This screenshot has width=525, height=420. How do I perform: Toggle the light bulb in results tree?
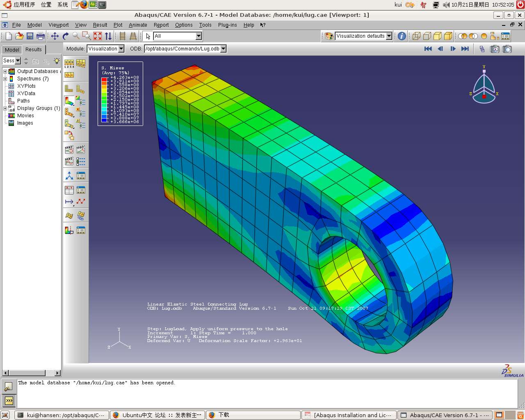point(57,61)
